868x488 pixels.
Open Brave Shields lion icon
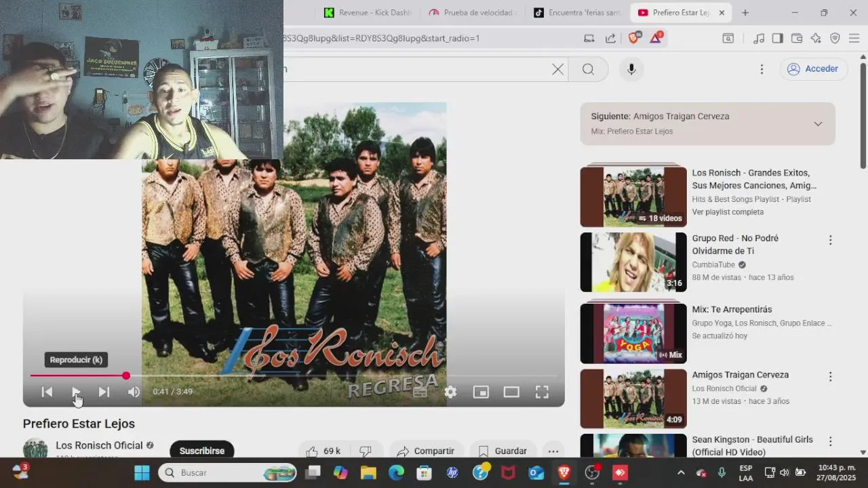(x=633, y=38)
